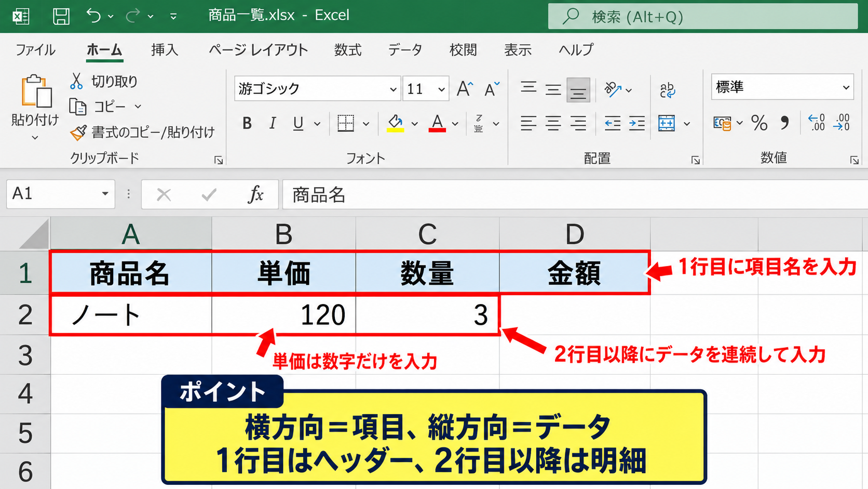Click the Save icon in title bar
Screen dimensions: 868x489
coord(61,16)
